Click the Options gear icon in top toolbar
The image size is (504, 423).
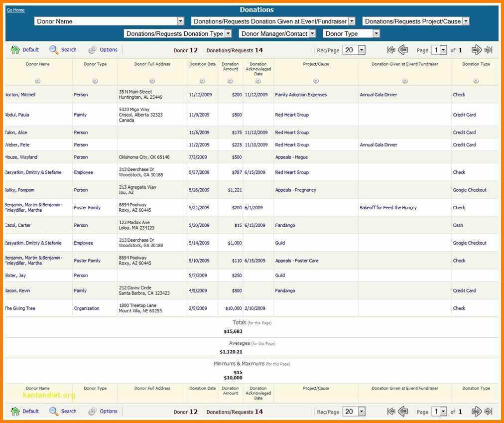point(93,50)
